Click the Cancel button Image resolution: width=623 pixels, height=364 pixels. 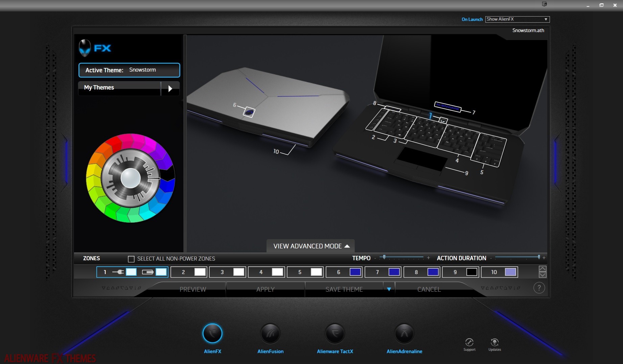429,289
